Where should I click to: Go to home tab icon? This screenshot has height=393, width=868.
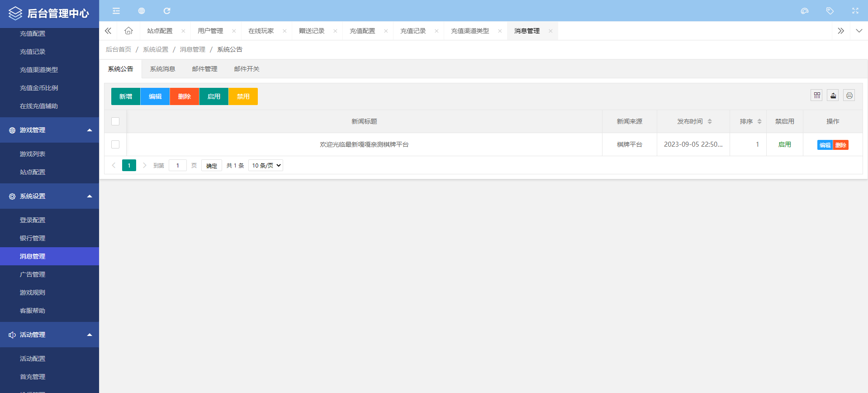pyautogui.click(x=129, y=31)
